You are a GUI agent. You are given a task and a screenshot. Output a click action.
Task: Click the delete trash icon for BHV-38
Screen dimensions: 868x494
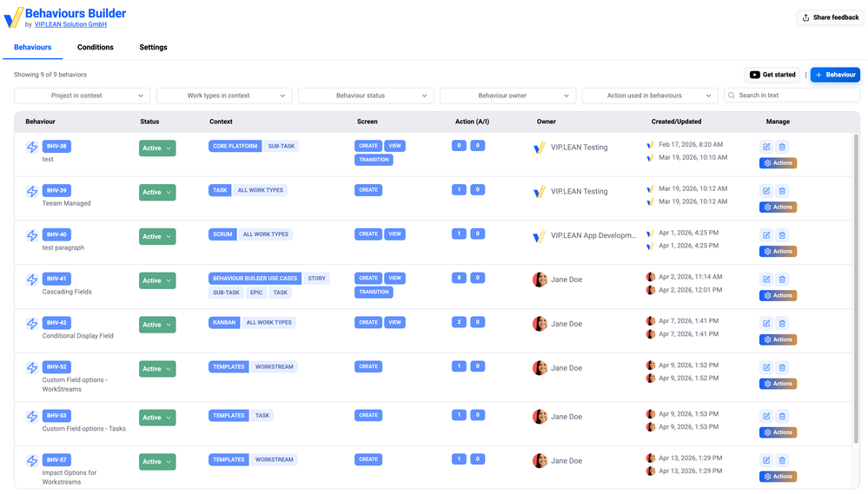pyautogui.click(x=782, y=147)
